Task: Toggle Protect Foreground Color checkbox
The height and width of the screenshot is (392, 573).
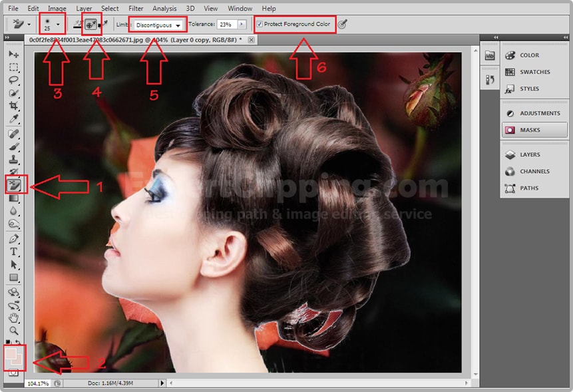Action: click(x=260, y=25)
